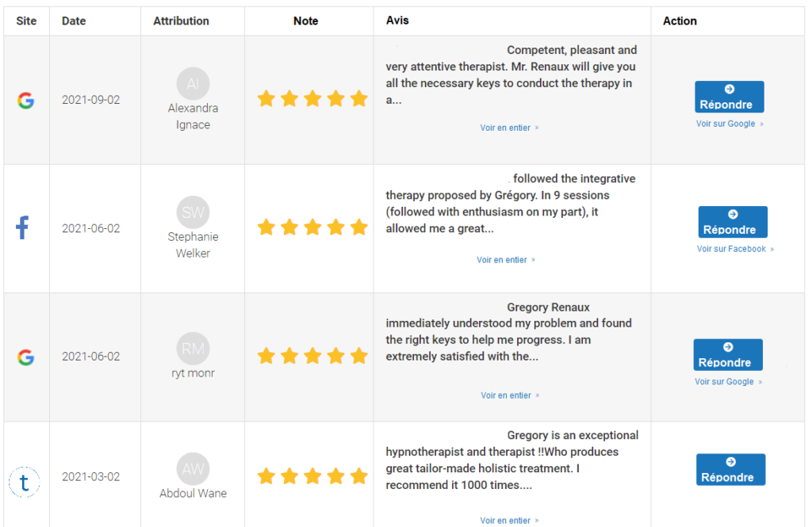Reply to Stephanie Welker's Facebook review
Image resolution: width=812 pixels, height=527 pixels.
[x=733, y=222]
